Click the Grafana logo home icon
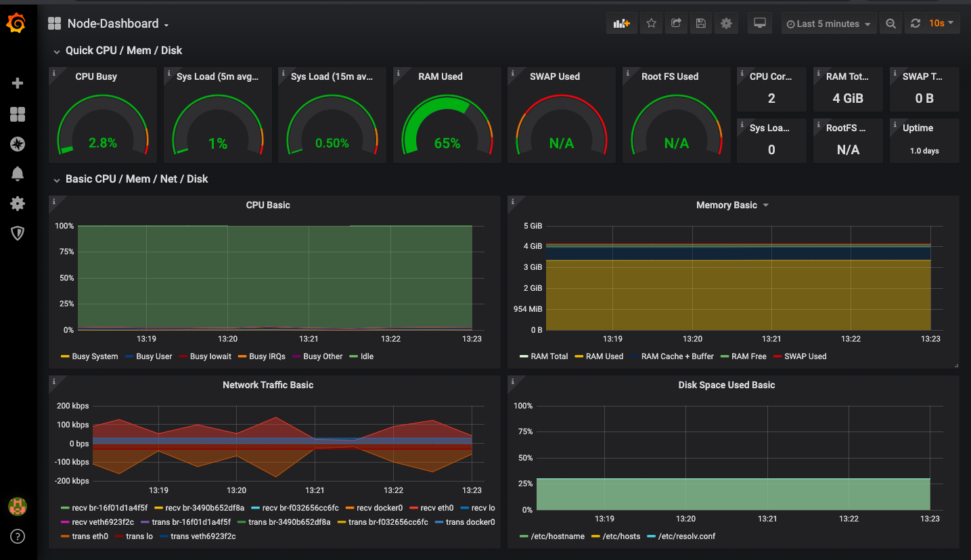This screenshot has width=971, height=560. click(17, 24)
